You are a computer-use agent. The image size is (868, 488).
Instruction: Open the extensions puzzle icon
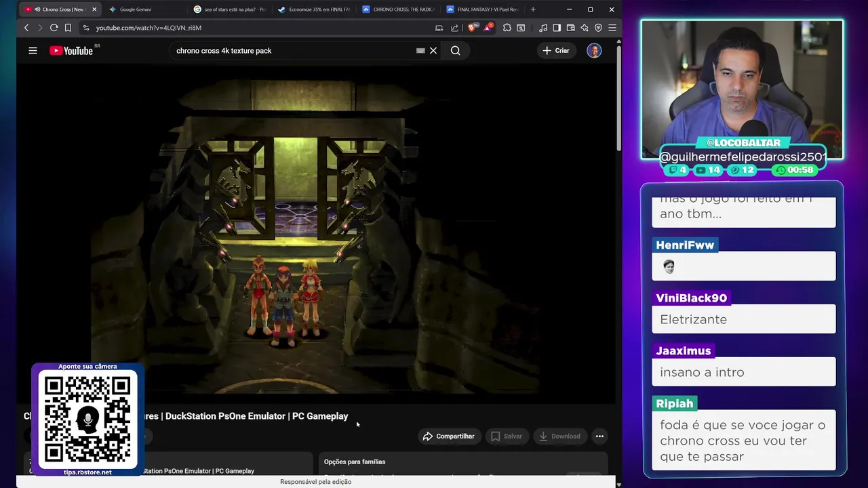pyautogui.click(x=507, y=28)
